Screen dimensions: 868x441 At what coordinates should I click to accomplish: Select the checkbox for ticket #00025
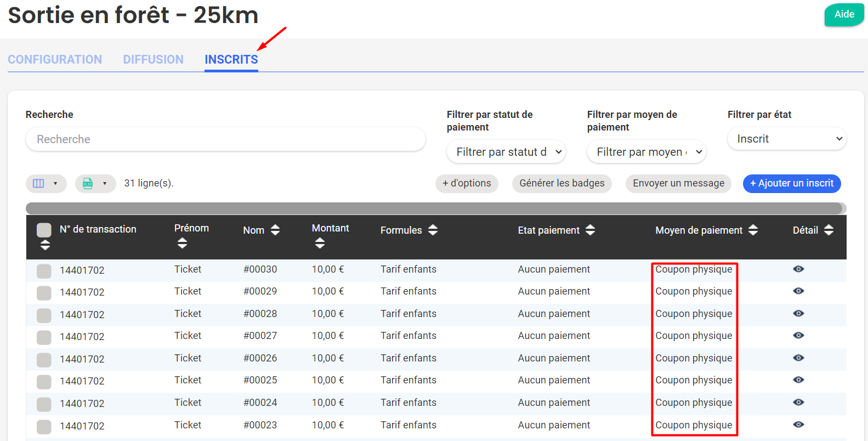(44, 382)
